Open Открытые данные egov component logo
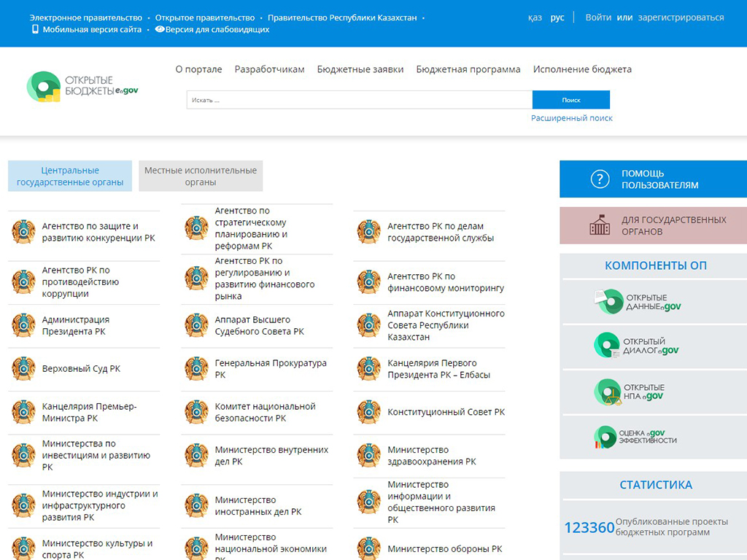 [x=638, y=301]
